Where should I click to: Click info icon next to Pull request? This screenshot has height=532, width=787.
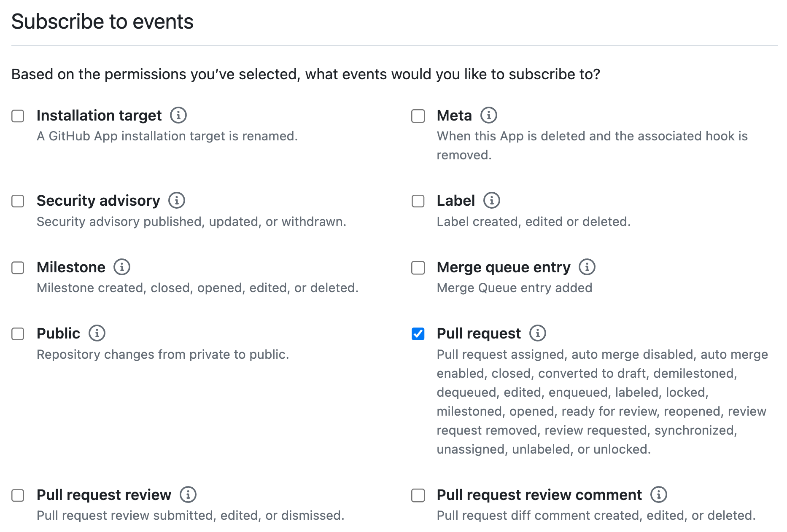pyautogui.click(x=538, y=333)
